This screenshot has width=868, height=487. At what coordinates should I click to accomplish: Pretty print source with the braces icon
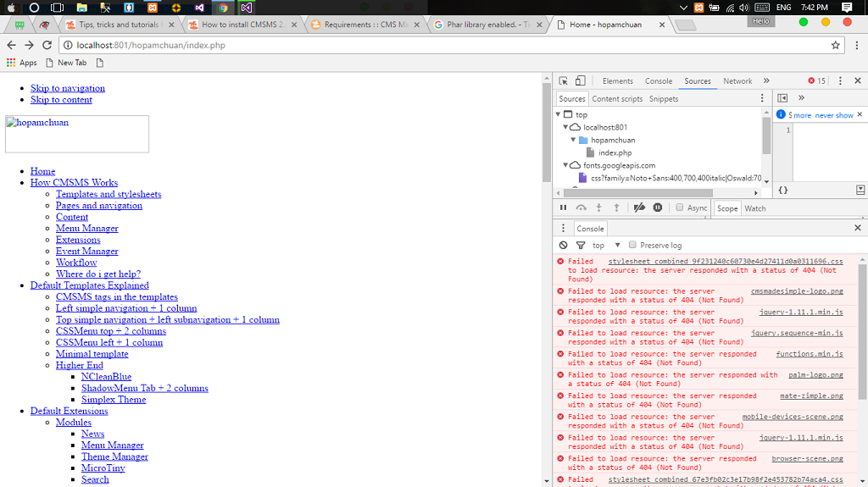782,190
